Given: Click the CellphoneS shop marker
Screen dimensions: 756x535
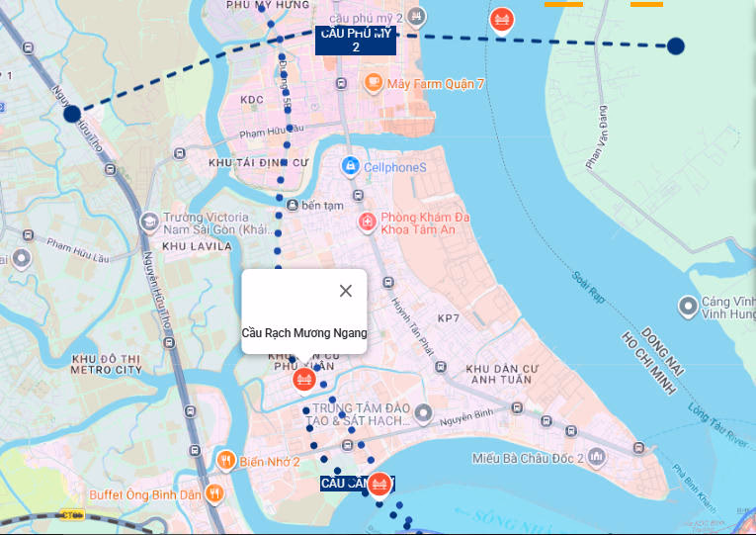Looking at the screenshot, I should pos(350,166).
